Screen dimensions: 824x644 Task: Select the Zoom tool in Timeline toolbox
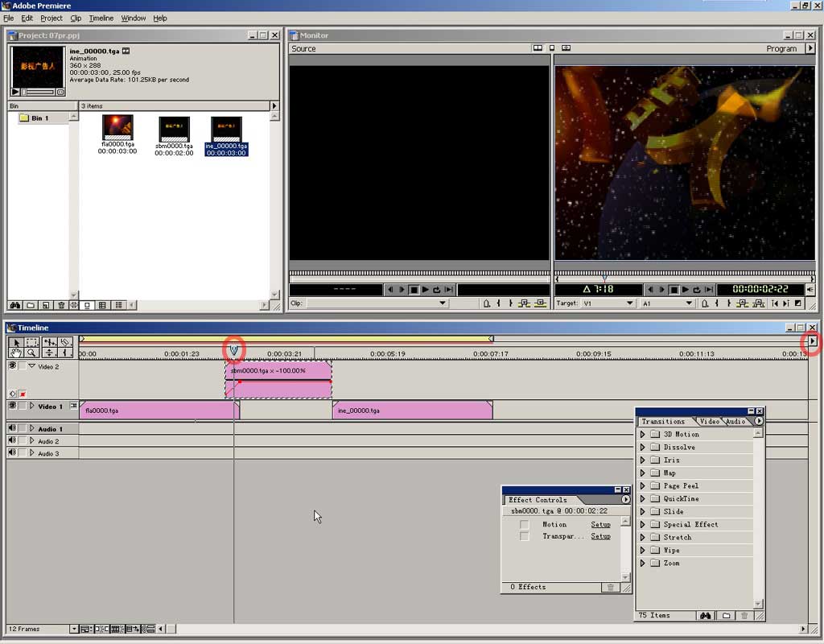point(31,353)
